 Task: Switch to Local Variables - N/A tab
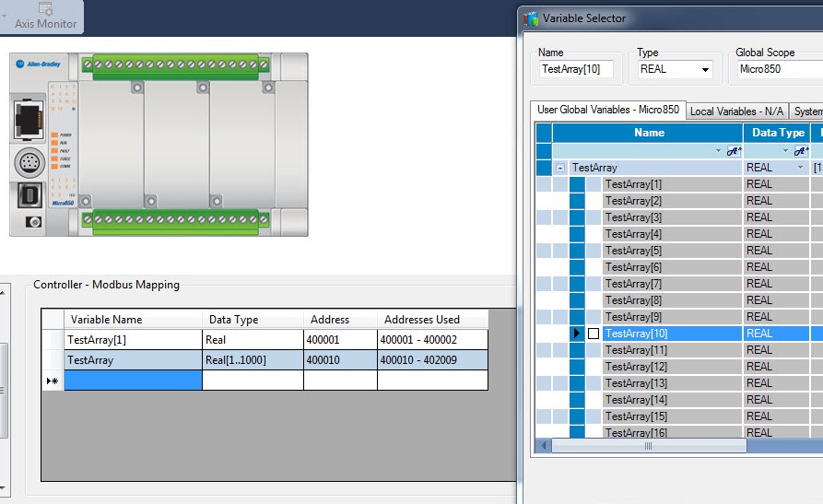coord(736,111)
